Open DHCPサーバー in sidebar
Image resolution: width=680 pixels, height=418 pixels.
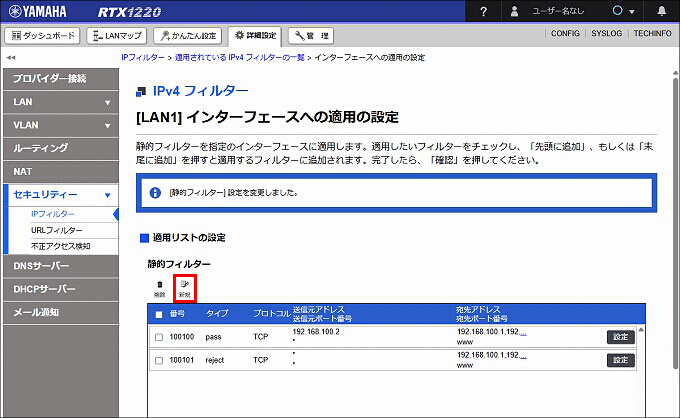[61, 290]
